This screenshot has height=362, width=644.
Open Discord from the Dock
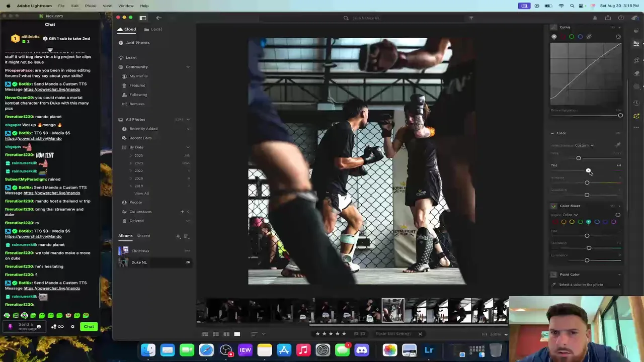362,350
